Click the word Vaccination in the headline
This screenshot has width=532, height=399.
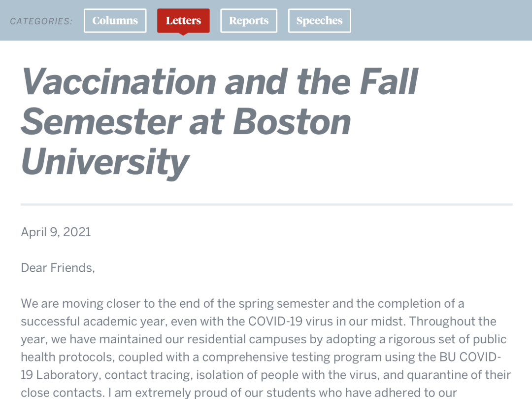119,82
